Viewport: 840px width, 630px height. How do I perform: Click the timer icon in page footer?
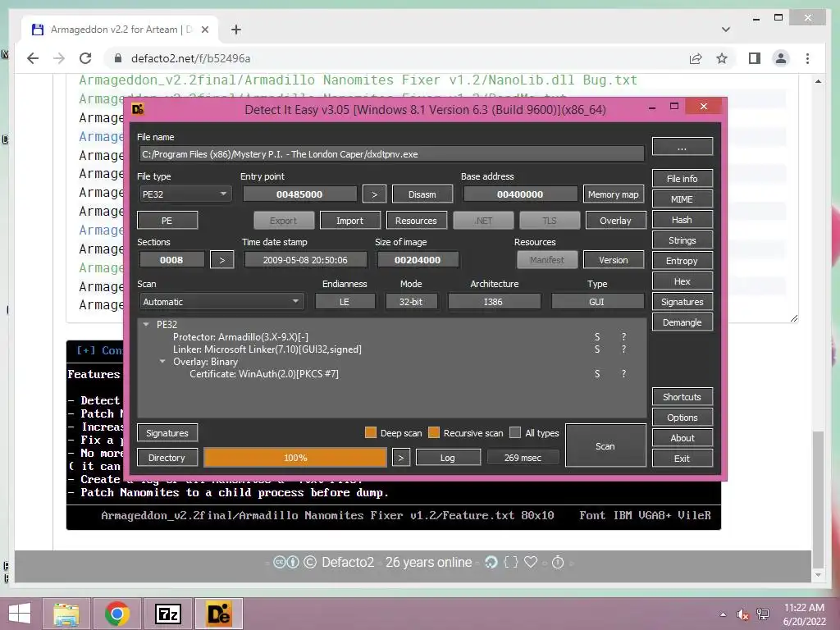tap(558, 562)
